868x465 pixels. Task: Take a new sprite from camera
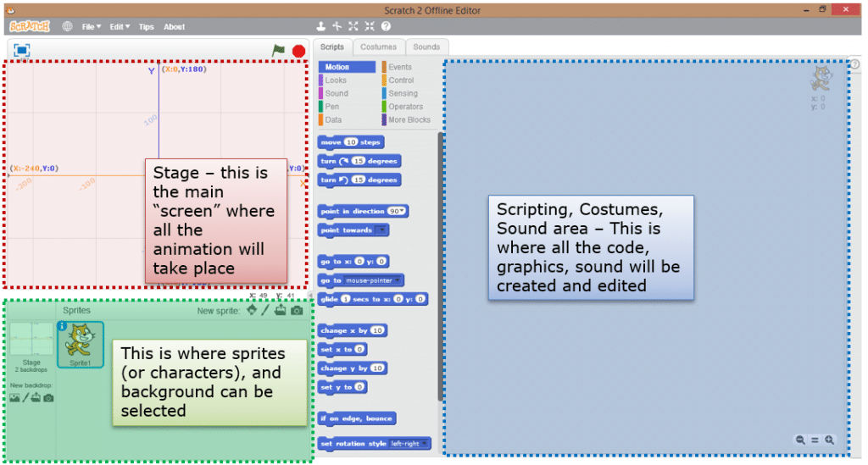pos(297,311)
